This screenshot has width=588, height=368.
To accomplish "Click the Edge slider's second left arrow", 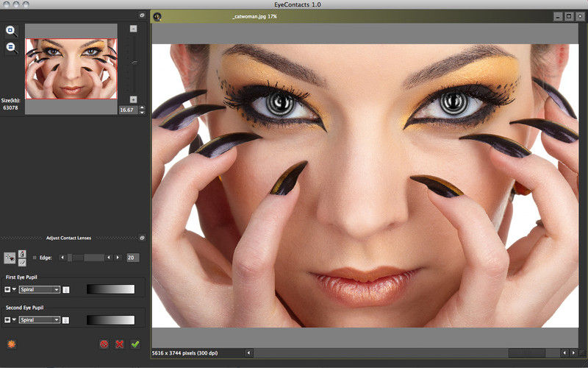I will pos(108,257).
